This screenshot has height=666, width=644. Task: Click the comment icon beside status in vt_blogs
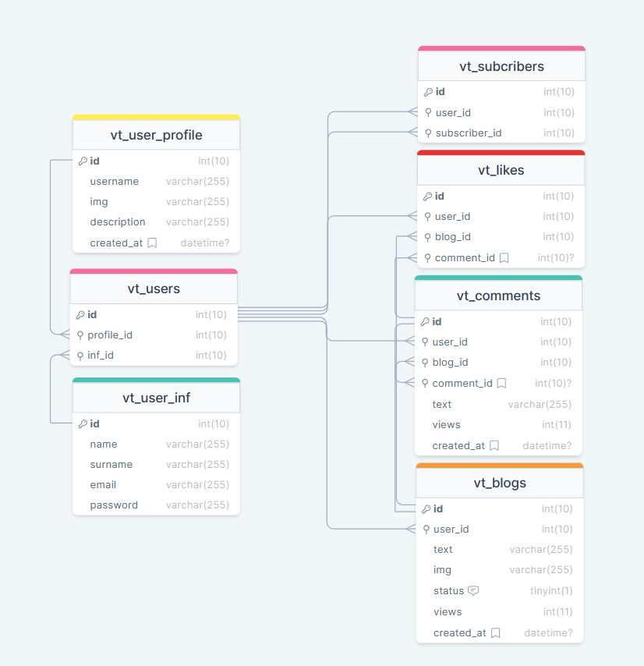coord(473,590)
